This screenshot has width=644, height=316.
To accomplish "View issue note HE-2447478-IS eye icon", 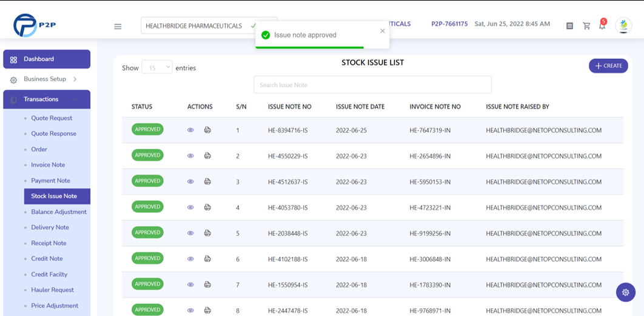I will (190, 311).
